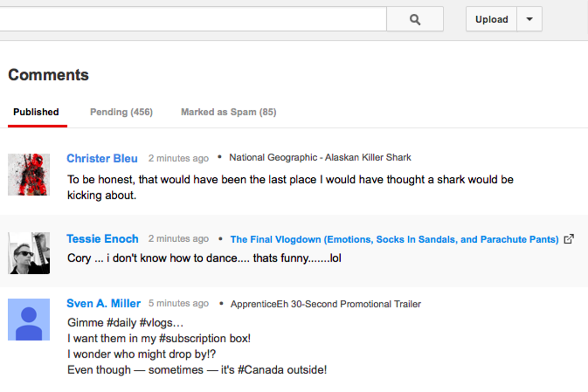
Task: Expand the Upload dropdown arrow
Action: click(x=530, y=19)
